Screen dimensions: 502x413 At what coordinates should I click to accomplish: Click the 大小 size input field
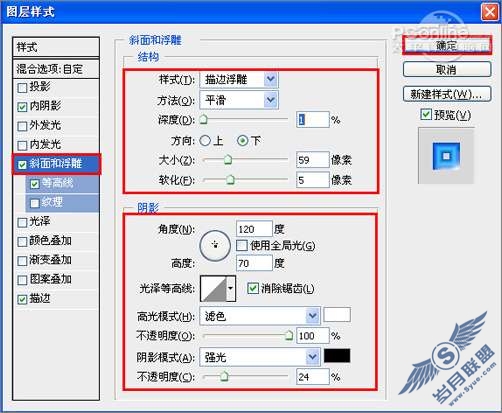tap(312, 160)
